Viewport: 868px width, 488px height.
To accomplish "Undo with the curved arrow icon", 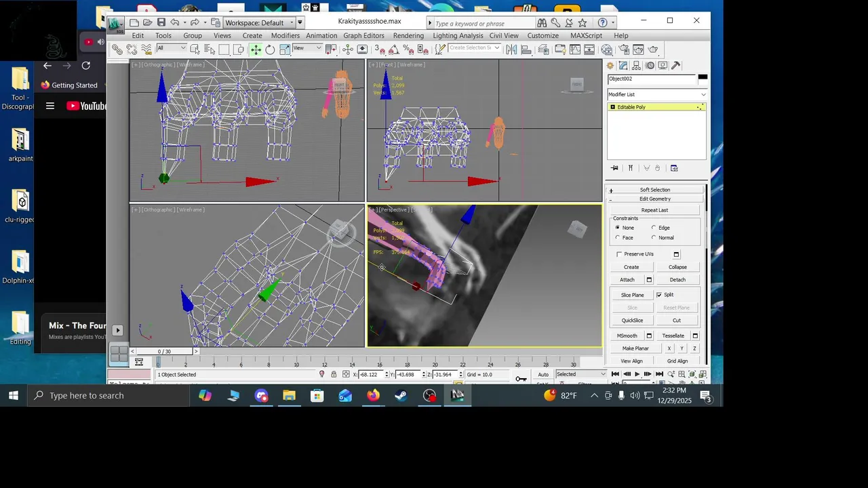I will (x=175, y=22).
